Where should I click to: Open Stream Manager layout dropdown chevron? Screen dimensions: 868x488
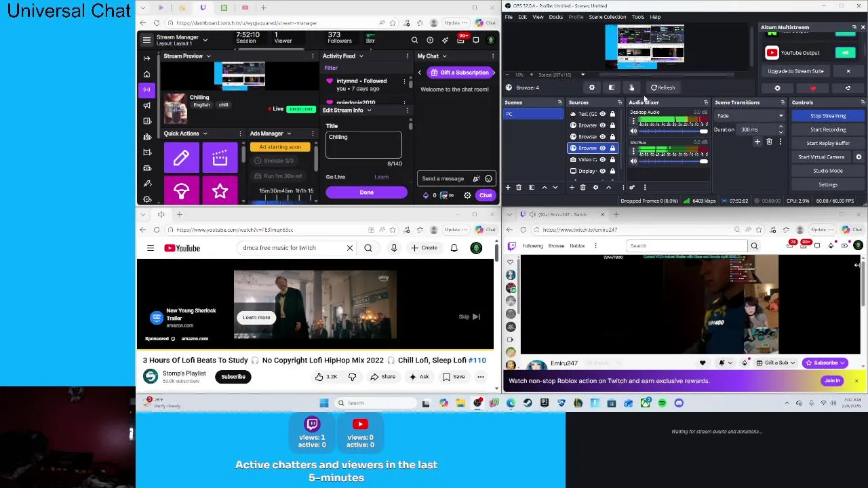coord(205,40)
